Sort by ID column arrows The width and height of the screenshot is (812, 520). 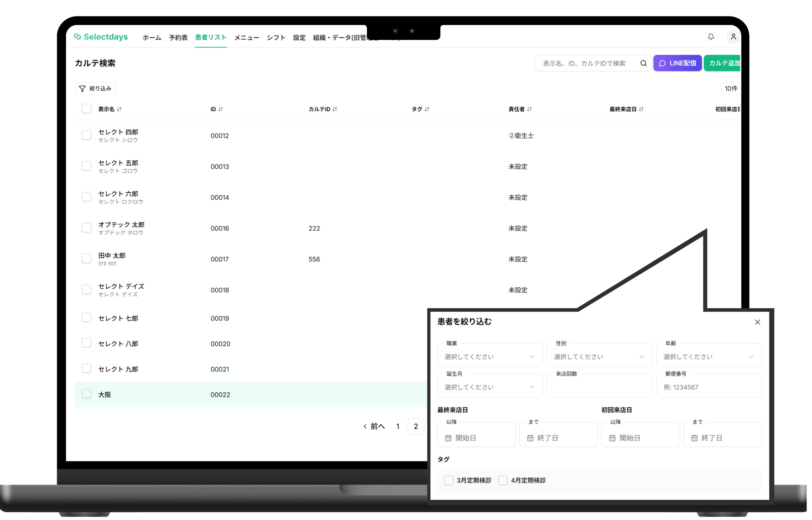point(220,109)
